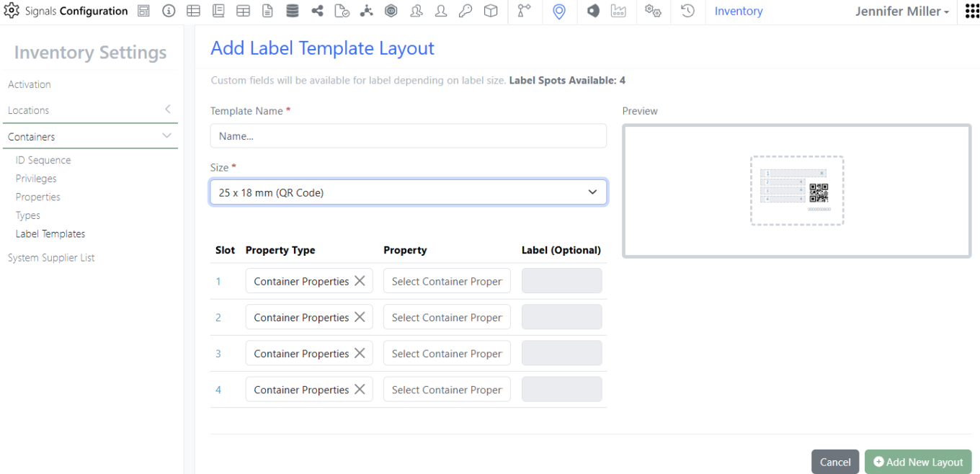Open the history clock icon
This screenshot has width=980, height=474.
pyautogui.click(x=687, y=12)
